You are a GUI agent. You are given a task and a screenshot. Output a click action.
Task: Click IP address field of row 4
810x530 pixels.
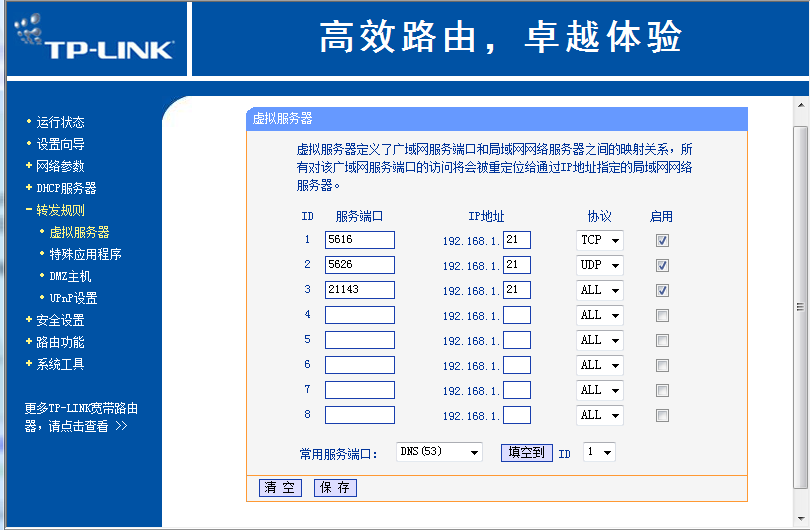517,315
